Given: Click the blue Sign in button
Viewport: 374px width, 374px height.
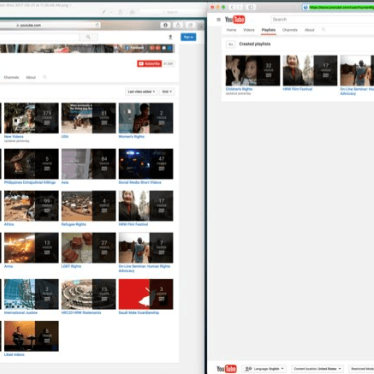Looking at the screenshot, I should click(188, 37).
